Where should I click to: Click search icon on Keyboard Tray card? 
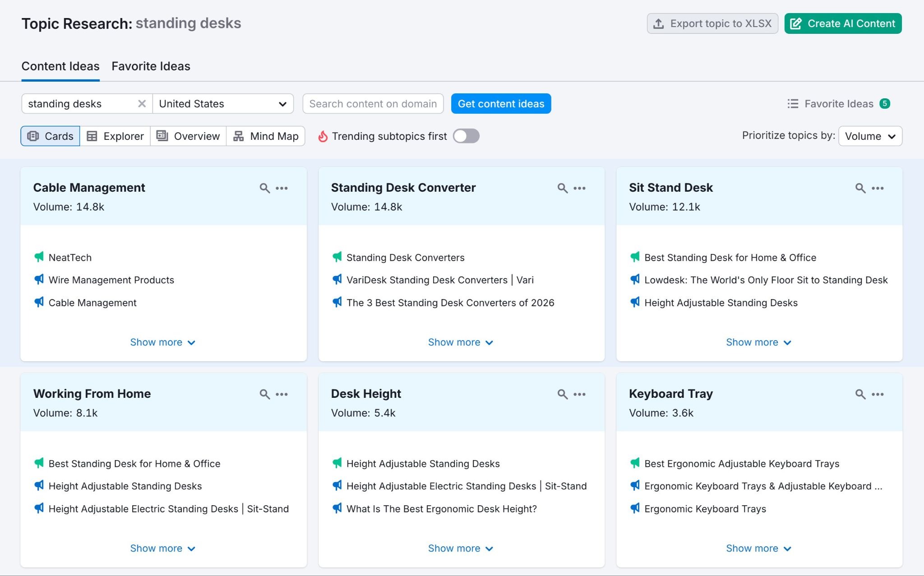[x=860, y=394]
